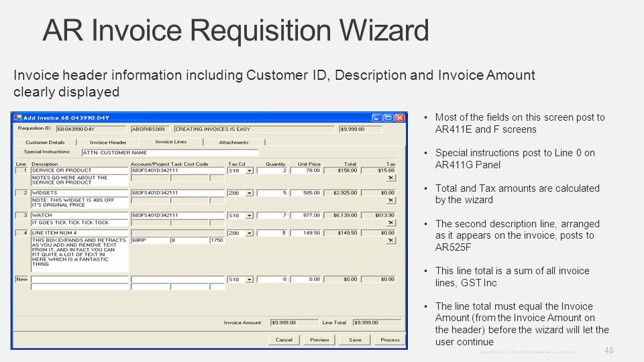Click the quantity field showing 5
The image size is (644, 362).
pos(272,193)
